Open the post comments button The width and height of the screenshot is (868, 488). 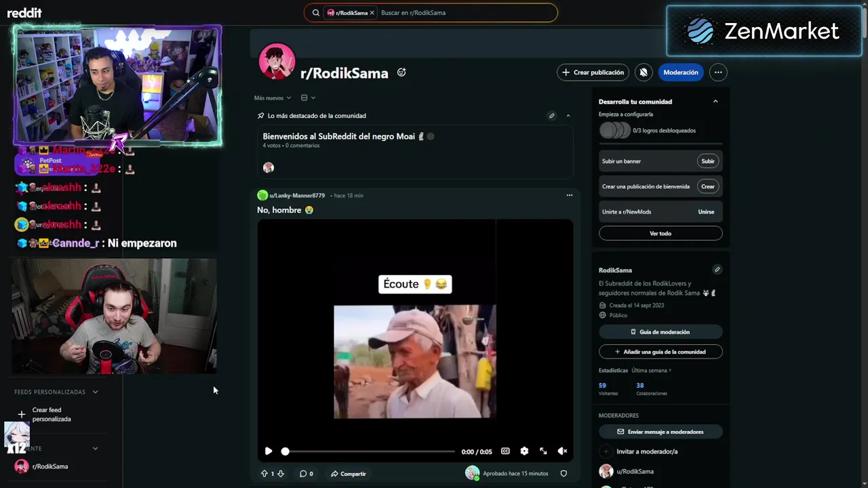point(306,474)
